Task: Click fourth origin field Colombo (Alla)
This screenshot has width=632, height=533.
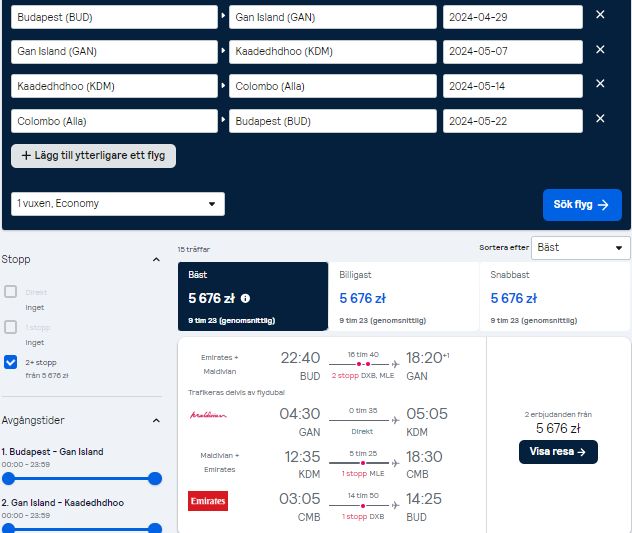Action: click(x=114, y=121)
